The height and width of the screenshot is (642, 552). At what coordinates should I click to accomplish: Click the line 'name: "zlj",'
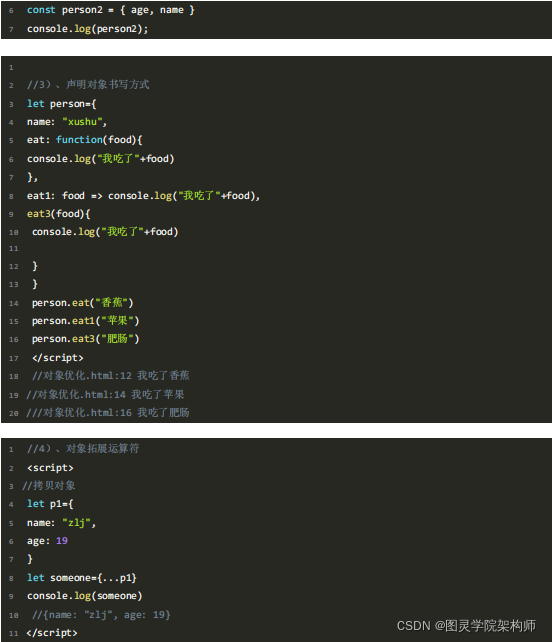(x=61, y=523)
